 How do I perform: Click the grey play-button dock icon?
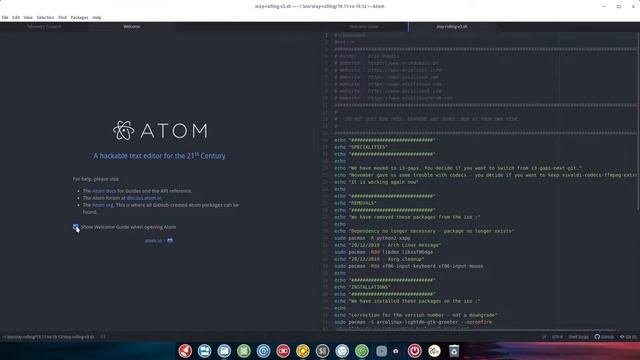pos(381,351)
